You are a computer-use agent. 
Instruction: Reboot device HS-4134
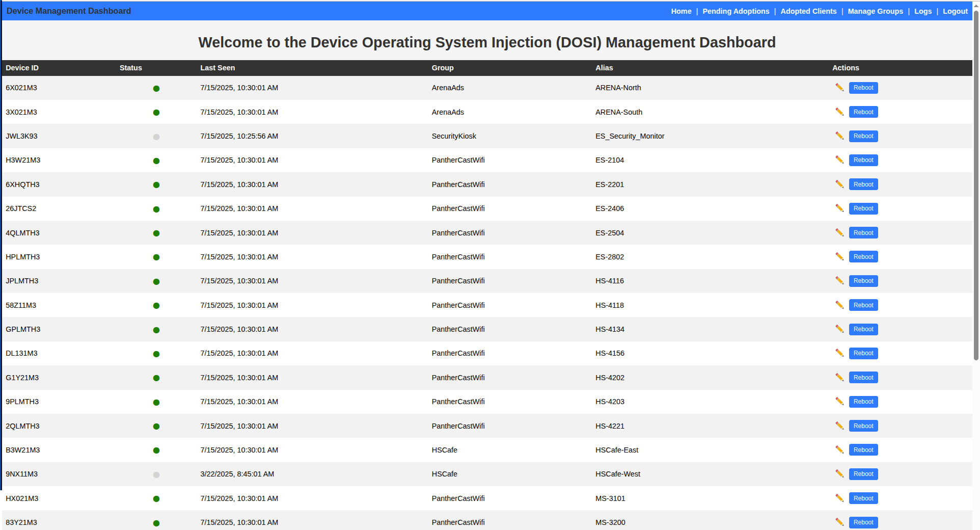click(x=863, y=329)
